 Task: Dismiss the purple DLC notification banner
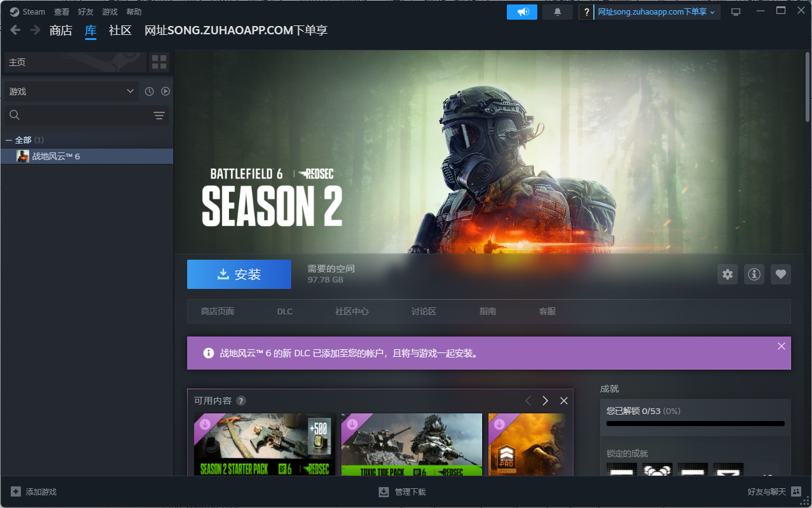click(x=781, y=346)
